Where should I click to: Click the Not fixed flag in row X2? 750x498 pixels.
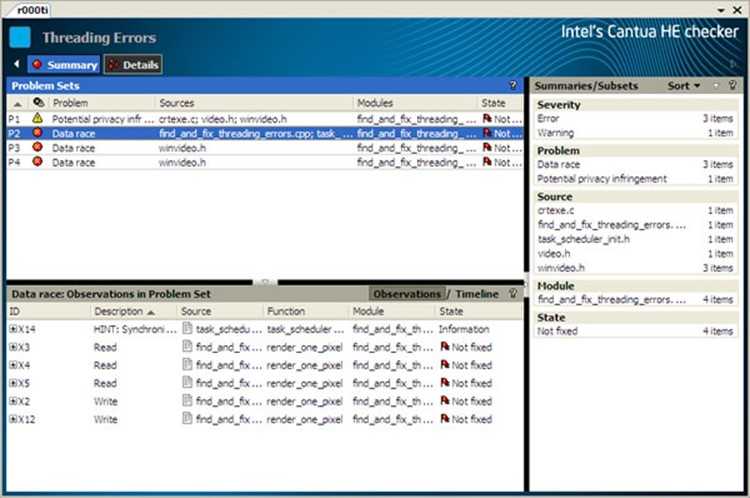(x=445, y=400)
